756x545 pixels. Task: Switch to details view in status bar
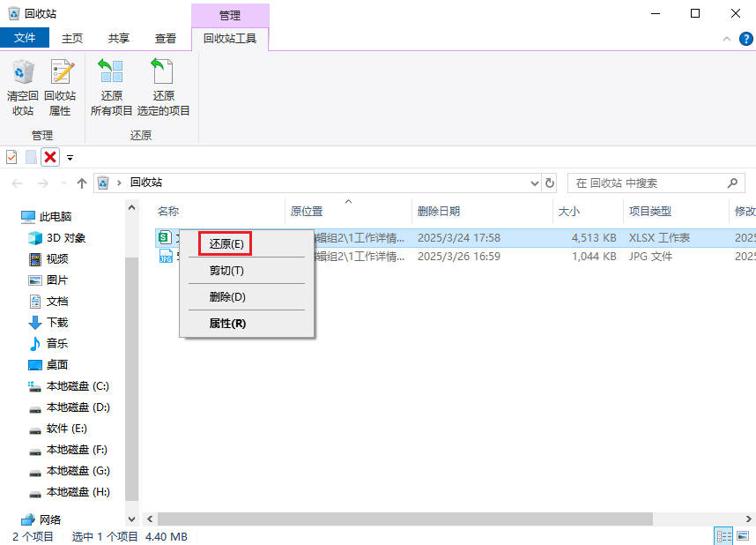point(723,536)
